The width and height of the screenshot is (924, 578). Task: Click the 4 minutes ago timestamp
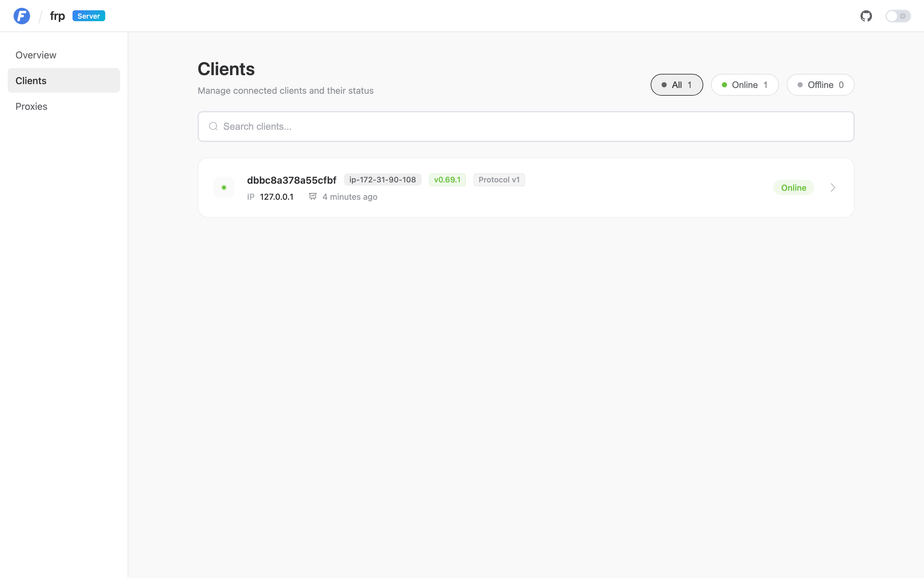click(350, 197)
